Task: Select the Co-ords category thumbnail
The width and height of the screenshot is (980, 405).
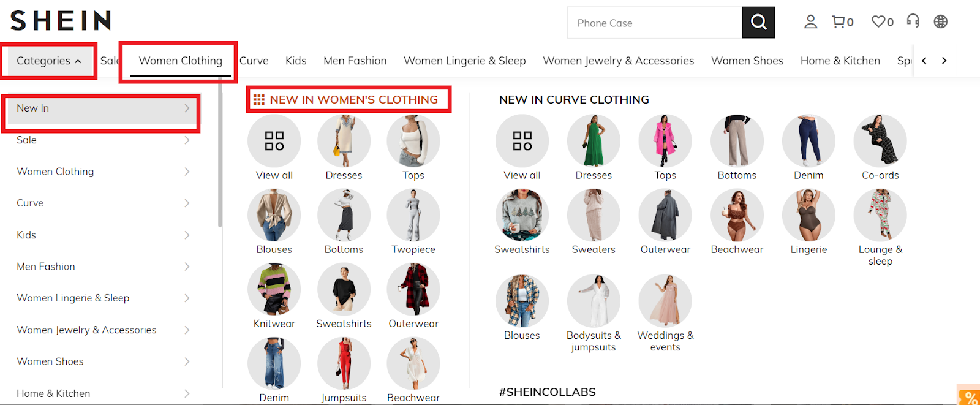Action: 880,141
